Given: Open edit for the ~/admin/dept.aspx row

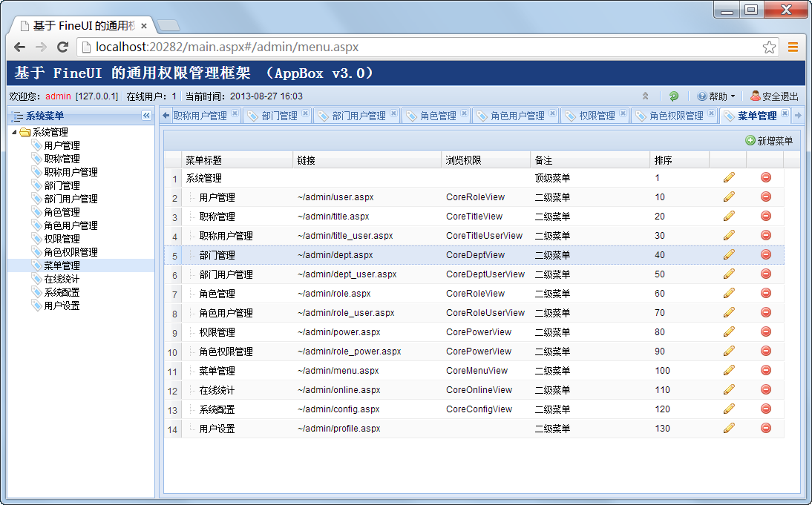Looking at the screenshot, I should pyautogui.click(x=729, y=254).
